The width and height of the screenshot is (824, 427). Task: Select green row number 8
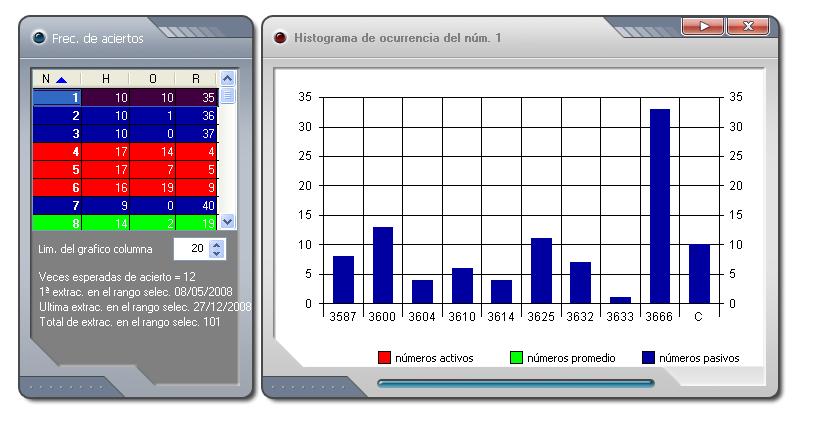click(125, 223)
